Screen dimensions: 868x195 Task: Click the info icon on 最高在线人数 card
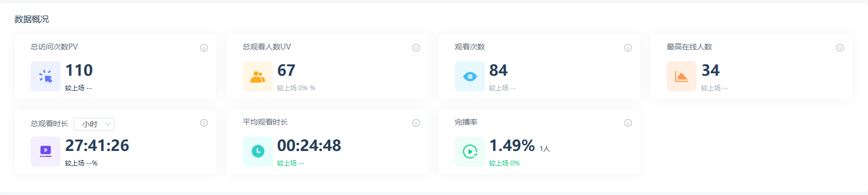click(x=840, y=48)
